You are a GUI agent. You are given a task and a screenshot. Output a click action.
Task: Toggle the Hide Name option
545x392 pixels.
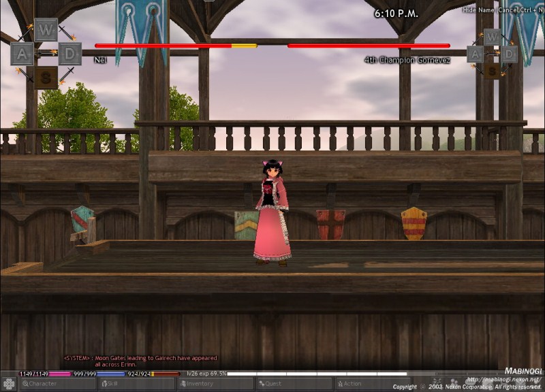pos(478,10)
